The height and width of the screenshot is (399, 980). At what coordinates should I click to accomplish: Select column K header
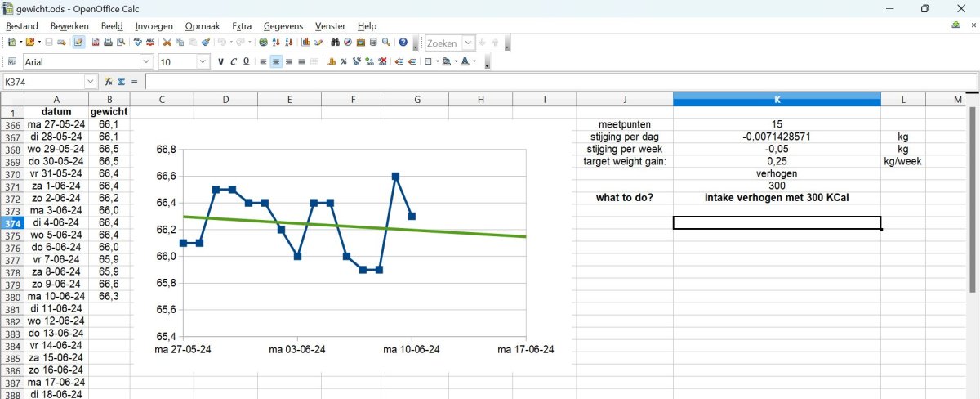pyautogui.click(x=777, y=100)
